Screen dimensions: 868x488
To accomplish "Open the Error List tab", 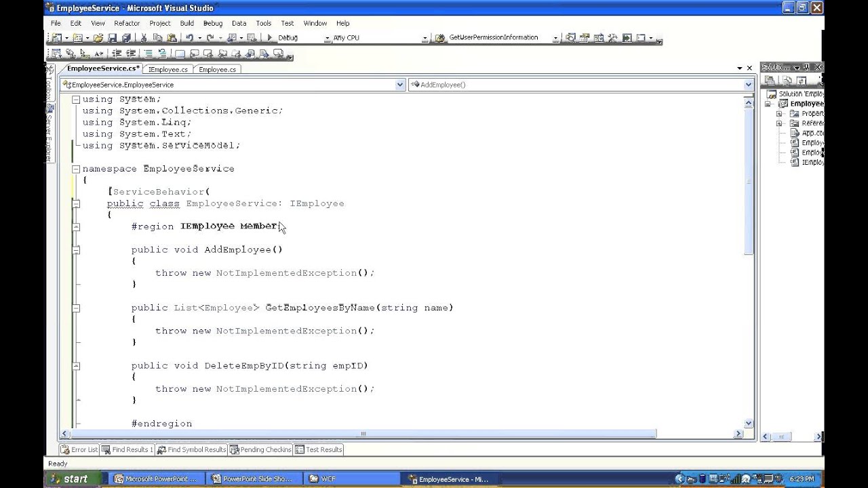I will coord(79,449).
